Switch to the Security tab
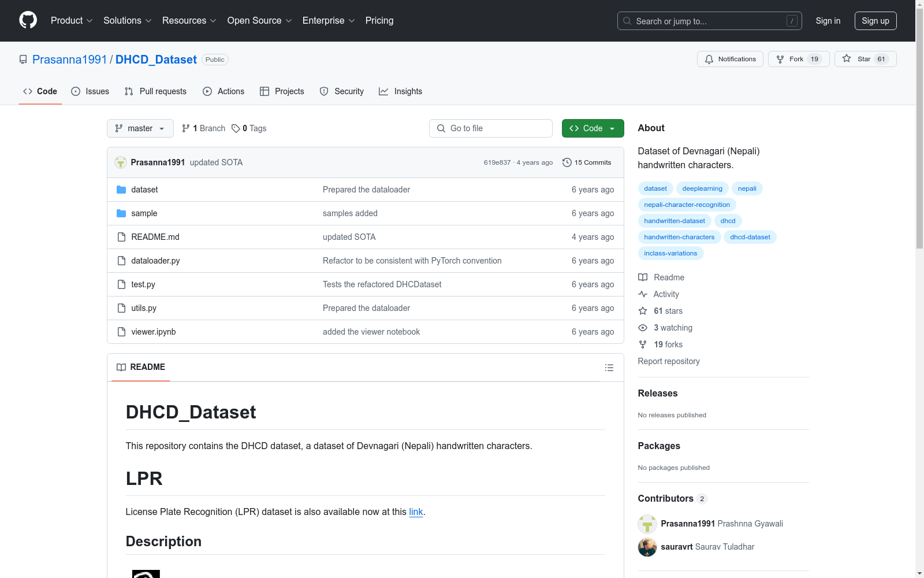924x578 pixels. coord(342,91)
